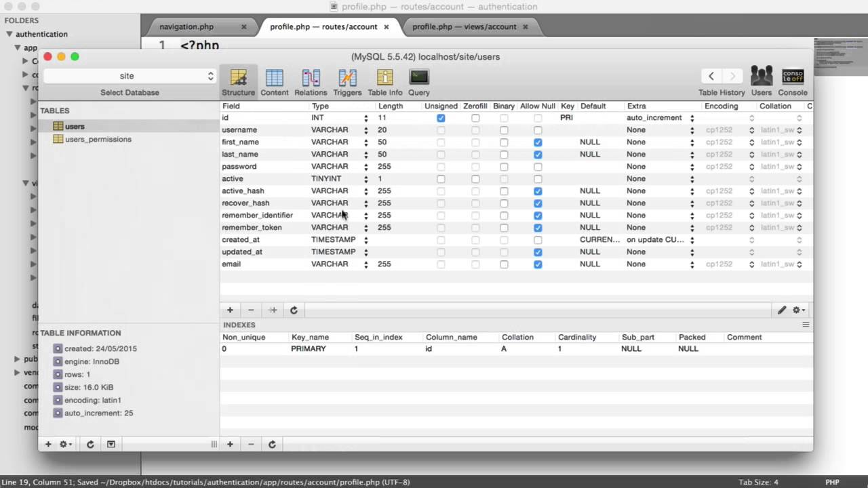Expand the authentication folder in sidebar
The width and height of the screenshot is (868, 488).
point(9,34)
